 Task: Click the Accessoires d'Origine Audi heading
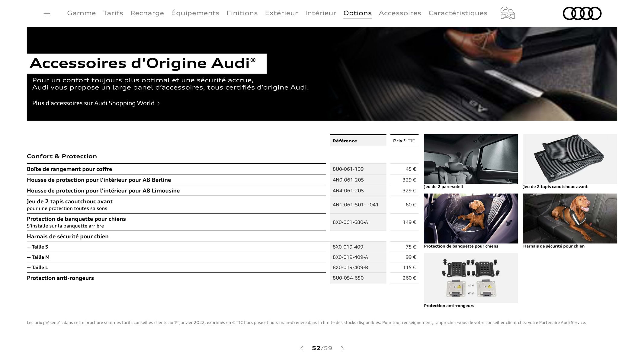[x=143, y=63]
